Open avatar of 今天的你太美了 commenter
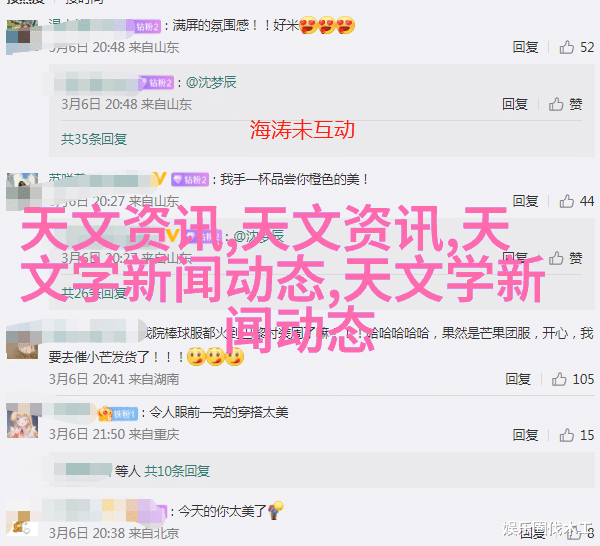Viewport: 600px width, 546px height. 23,523
